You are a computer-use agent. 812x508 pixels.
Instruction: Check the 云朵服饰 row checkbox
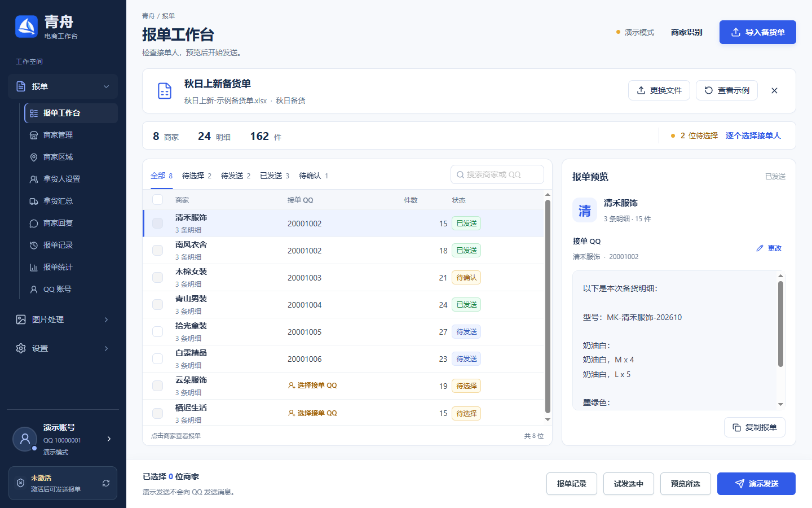coord(158,386)
